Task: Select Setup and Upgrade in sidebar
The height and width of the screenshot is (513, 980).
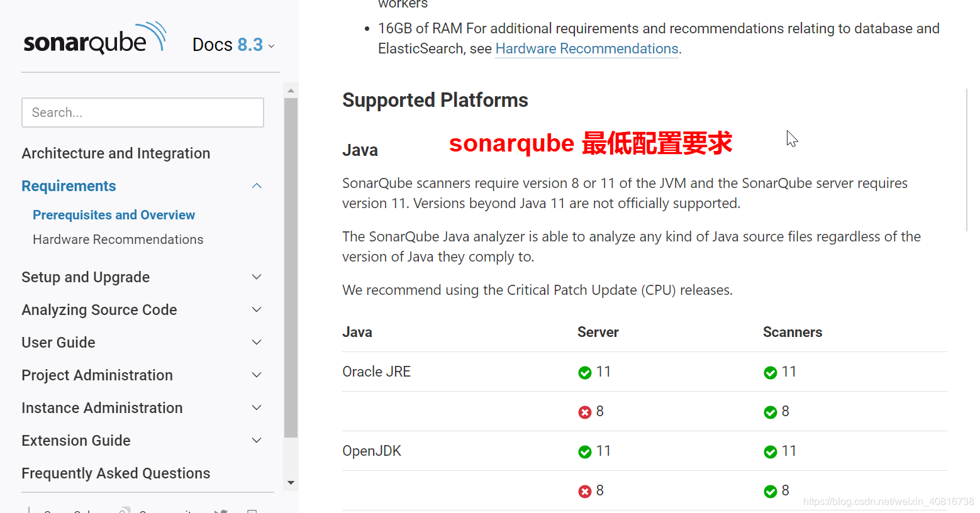Action: tap(86, 277)
